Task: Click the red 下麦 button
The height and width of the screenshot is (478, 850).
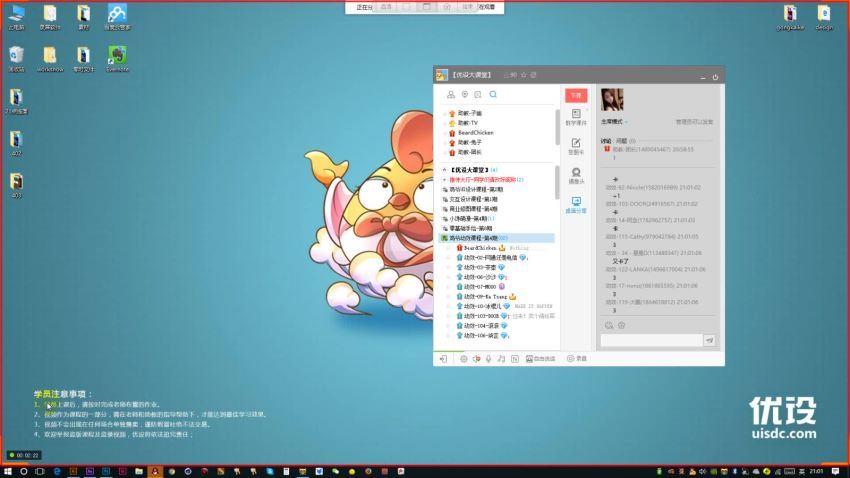Action: click(576, 95)
